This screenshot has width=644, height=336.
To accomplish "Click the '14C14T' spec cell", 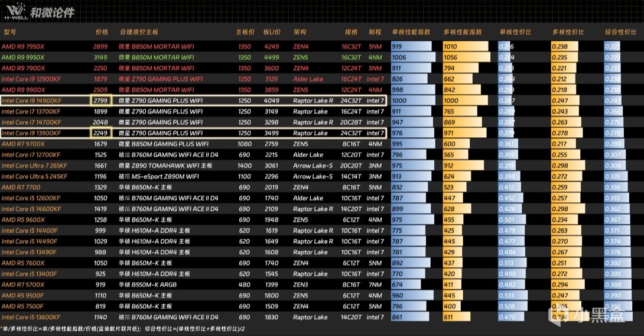I will click(351, 176).
